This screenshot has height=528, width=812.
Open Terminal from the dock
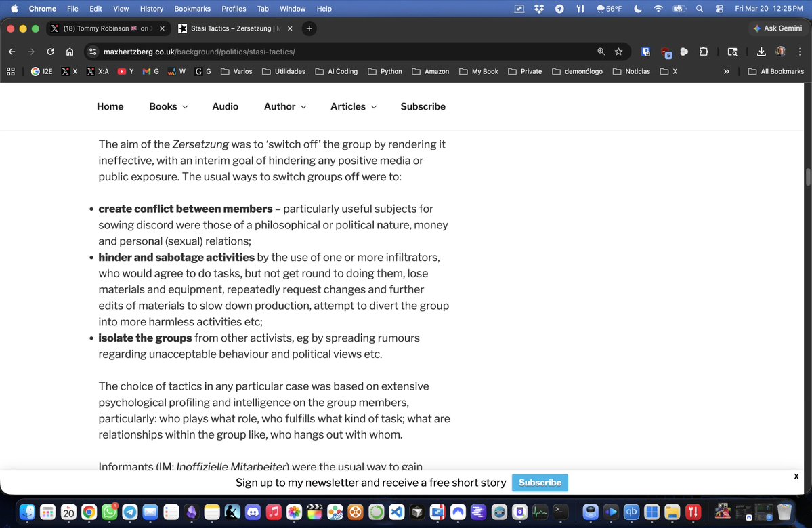tap(561, 512)
